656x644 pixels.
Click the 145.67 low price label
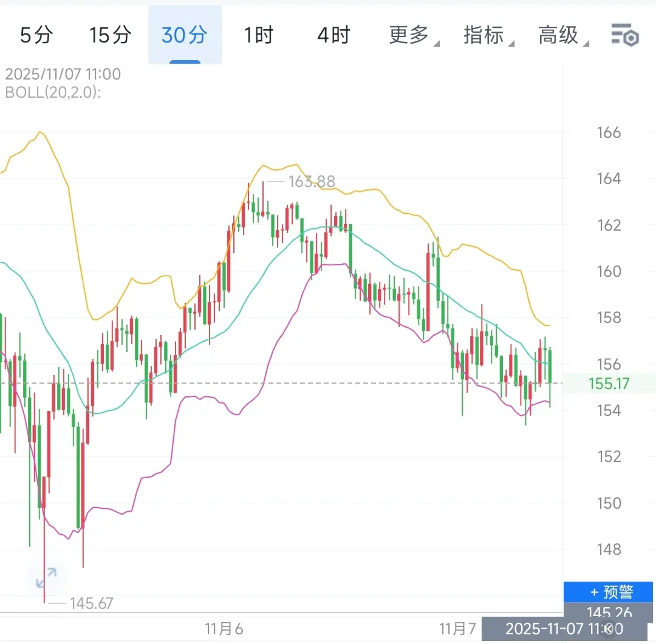[91, 603]
